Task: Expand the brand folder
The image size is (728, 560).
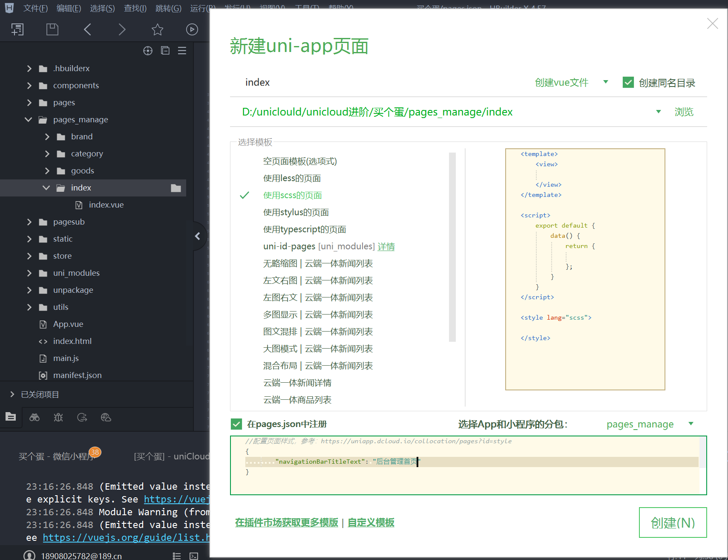Action: point(47,136)
